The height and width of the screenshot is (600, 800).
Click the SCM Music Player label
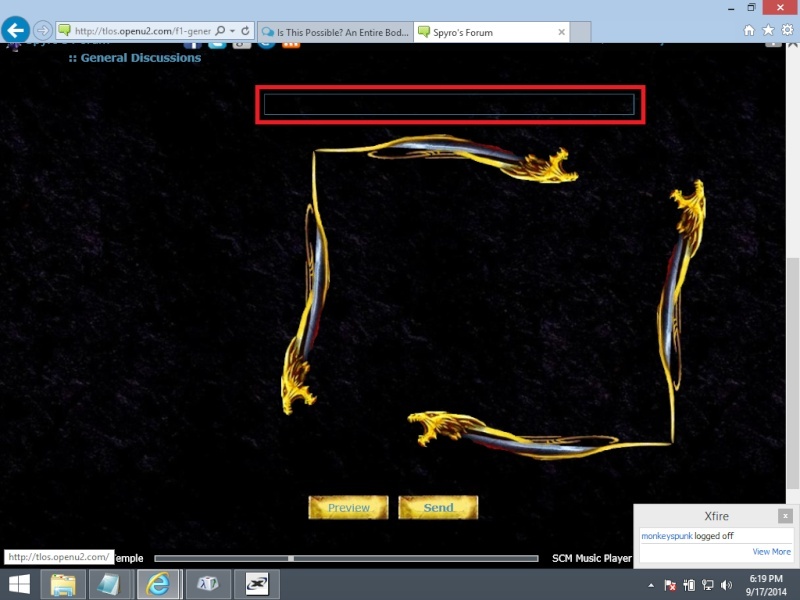tap(591, 558)
